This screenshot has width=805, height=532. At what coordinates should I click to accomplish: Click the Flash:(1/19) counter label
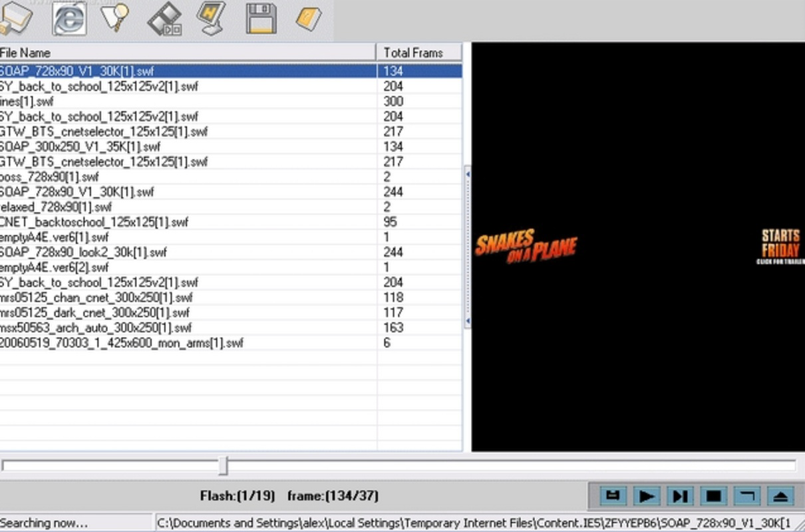pyautogui.click(x=238, y=496)
